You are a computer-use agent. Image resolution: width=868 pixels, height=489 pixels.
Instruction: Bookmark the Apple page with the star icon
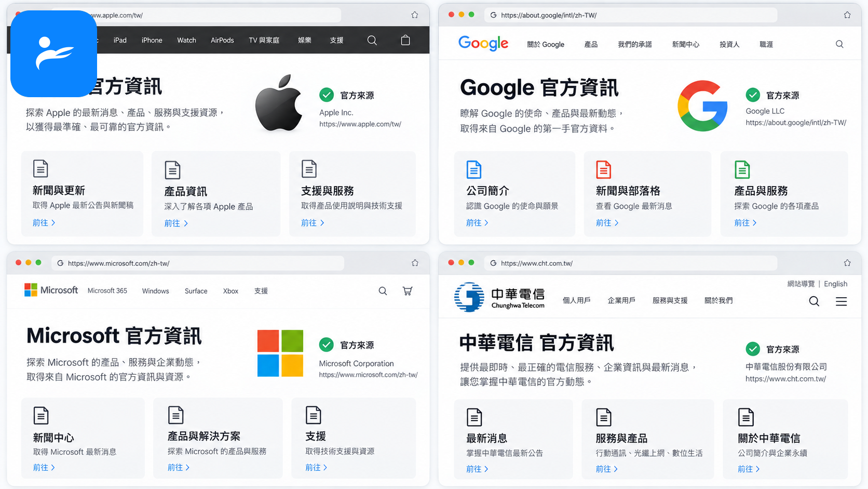(x=415, y=15)
